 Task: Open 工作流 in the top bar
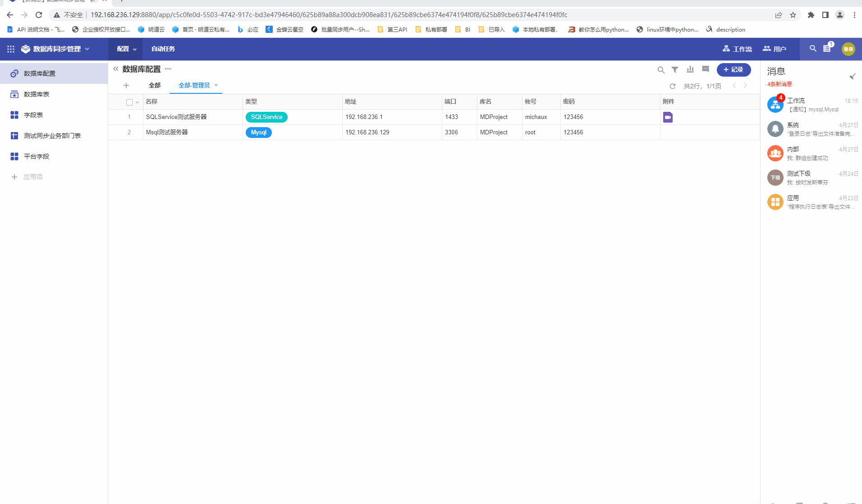[x=737, y=49]
